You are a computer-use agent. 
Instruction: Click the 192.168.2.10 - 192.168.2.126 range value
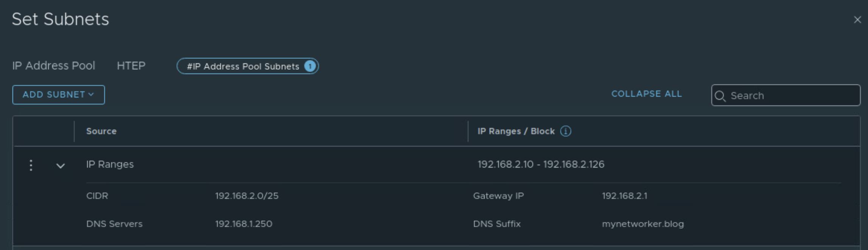tap(541, 164)
